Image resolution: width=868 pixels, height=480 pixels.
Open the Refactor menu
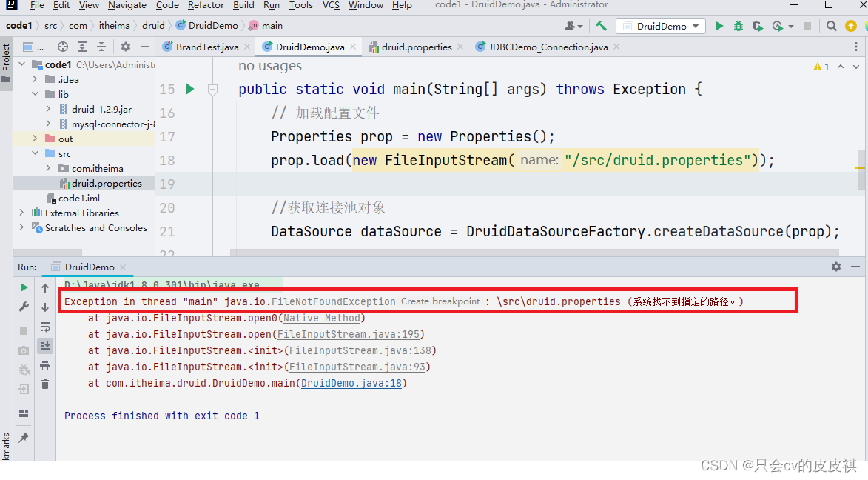pyautogui.click(x=205, y=5)
